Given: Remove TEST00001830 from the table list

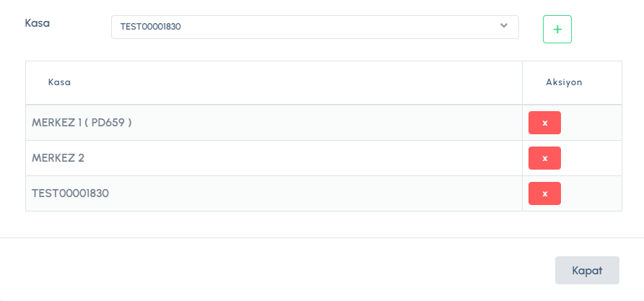Looking at the screenshot, I should [x=544, y=193].
